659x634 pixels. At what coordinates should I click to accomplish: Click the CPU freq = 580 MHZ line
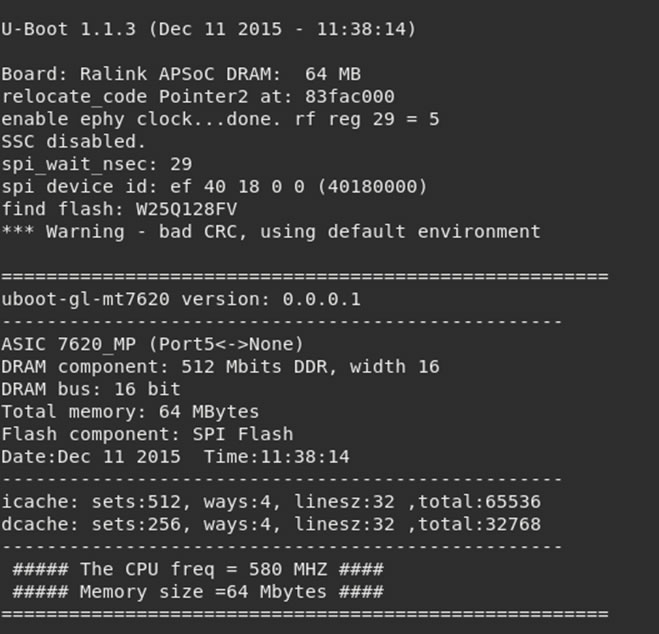198,570
